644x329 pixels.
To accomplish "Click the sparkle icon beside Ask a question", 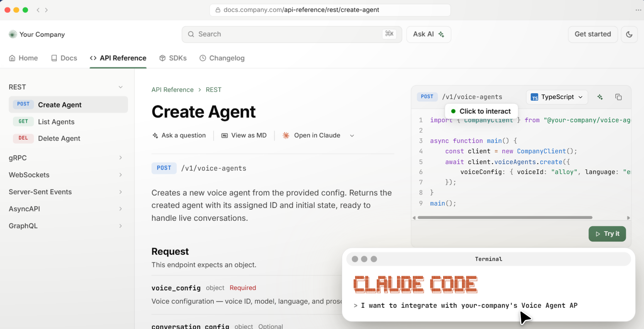I will coord(155,135).
